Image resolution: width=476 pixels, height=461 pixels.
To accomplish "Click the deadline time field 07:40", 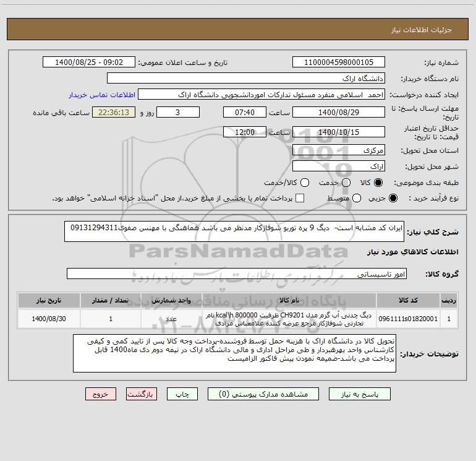I will click(x=245, y=112).
